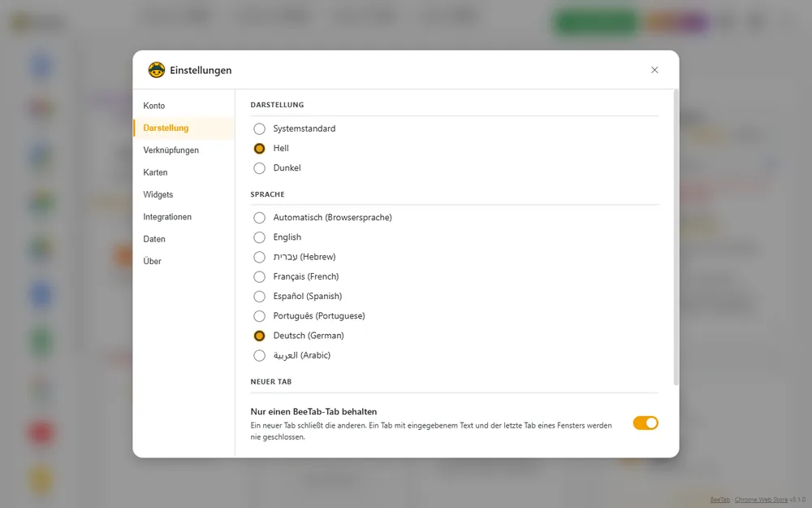Screen dimensions: 812x508
Task: Switch appearance to Dunkel
Action: click(260, 168)
